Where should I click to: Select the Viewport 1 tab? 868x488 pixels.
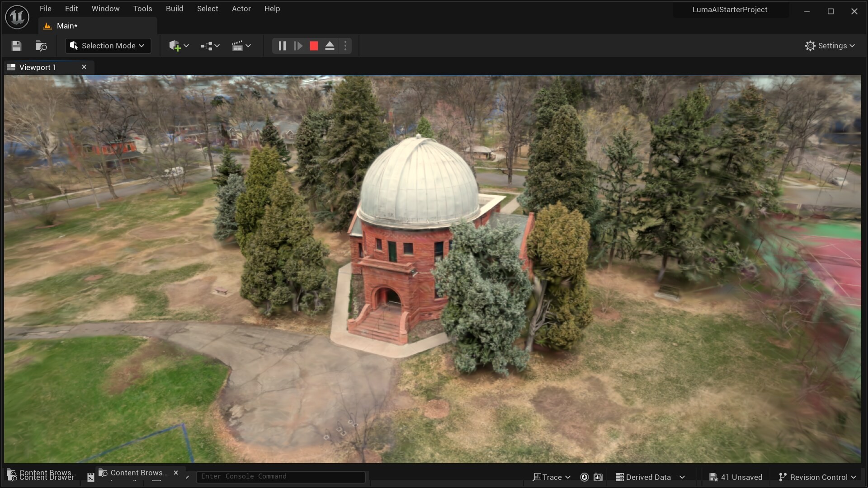(38, 67)
